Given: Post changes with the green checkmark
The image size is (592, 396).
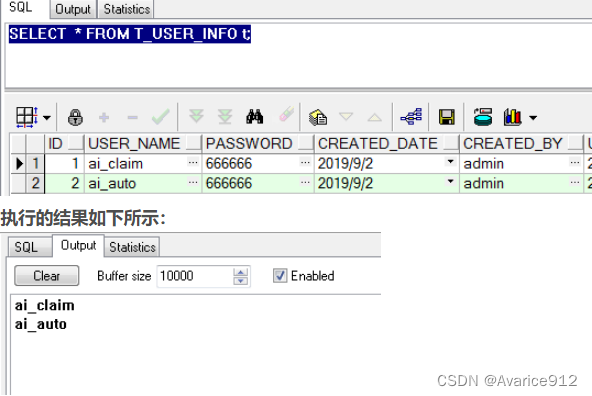Looking at the screenshot, I should (x=160, y=117).
